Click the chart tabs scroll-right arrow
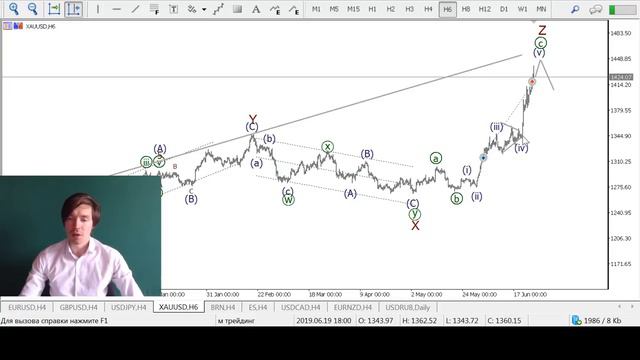The width and height of the screenshot is (640, 360). [632, 307]
